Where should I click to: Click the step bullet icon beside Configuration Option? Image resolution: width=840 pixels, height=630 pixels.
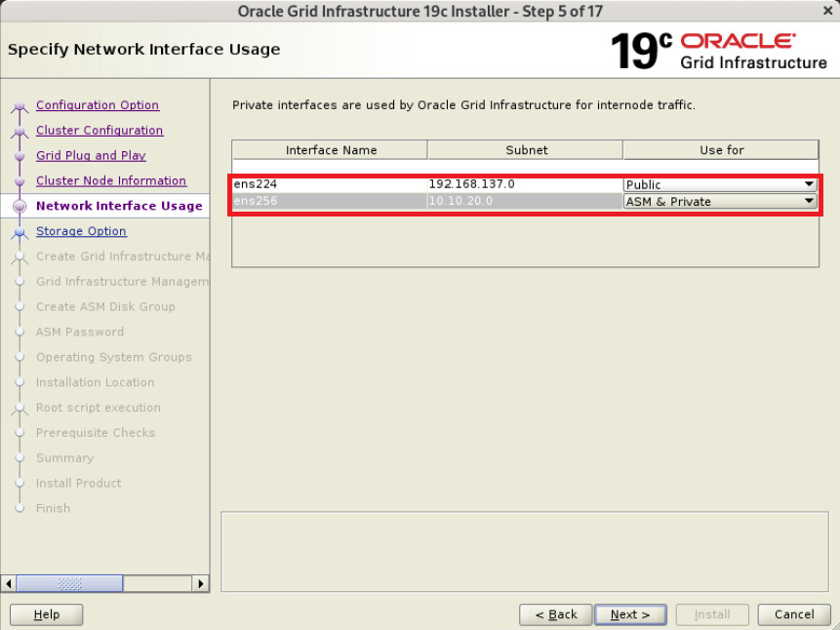pos(20,106)
